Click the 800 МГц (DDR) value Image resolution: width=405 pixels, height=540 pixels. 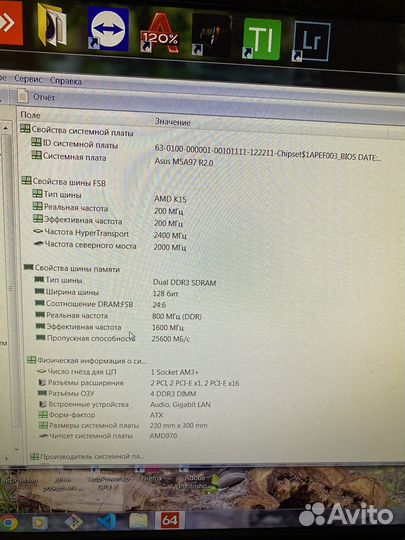click(x=177, y=316)
